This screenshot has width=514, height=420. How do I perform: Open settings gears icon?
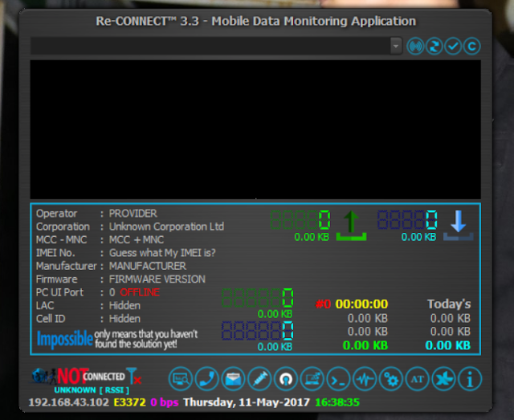coord(391,379)
